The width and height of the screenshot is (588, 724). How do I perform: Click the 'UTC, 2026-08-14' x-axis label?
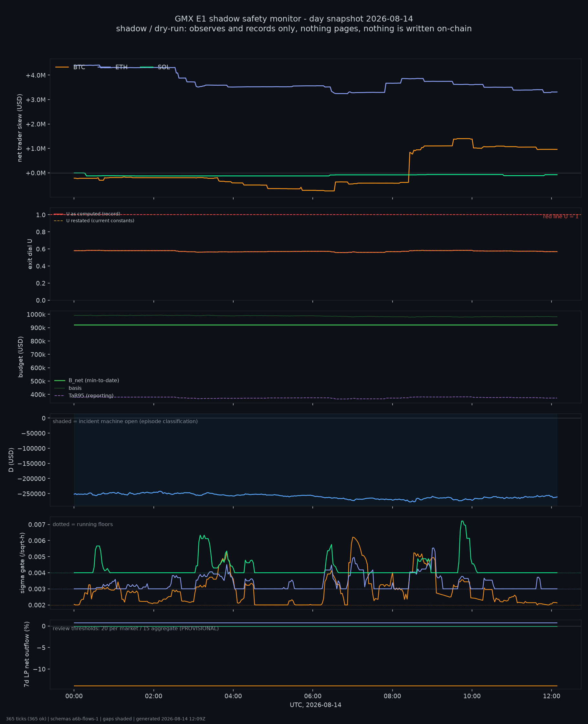[315, 705]
